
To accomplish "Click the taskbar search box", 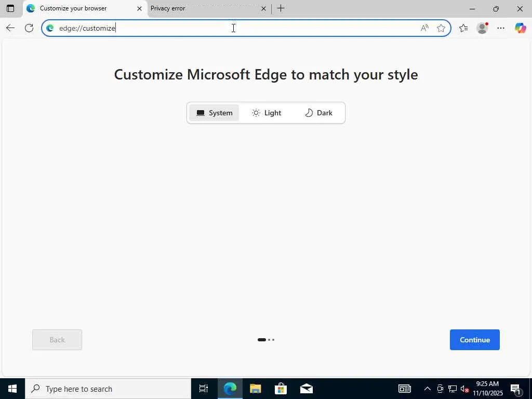I will [x=108, y=389].
